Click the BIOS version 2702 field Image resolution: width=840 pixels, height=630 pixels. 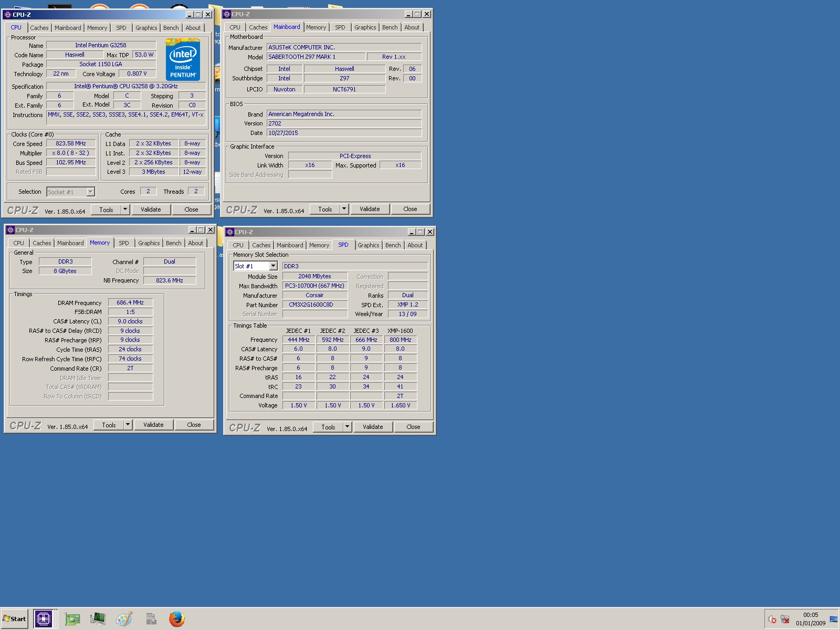344,123
